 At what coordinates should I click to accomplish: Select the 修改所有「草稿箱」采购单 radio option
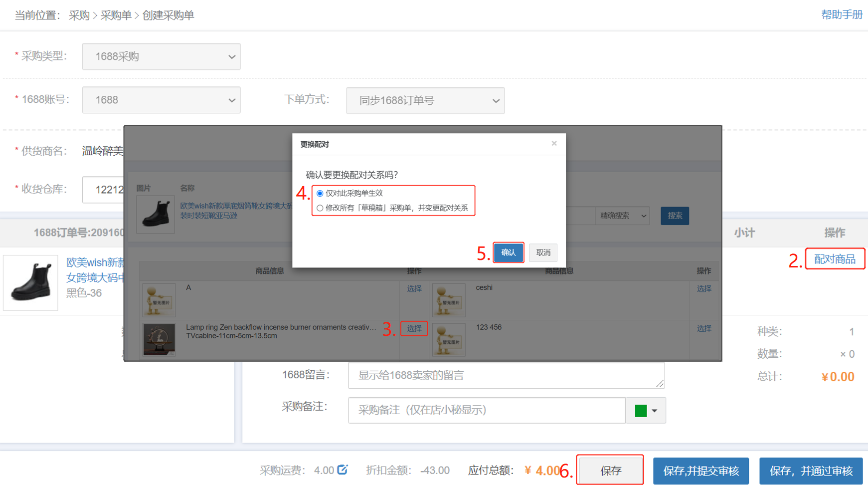[x=320, y=208]
